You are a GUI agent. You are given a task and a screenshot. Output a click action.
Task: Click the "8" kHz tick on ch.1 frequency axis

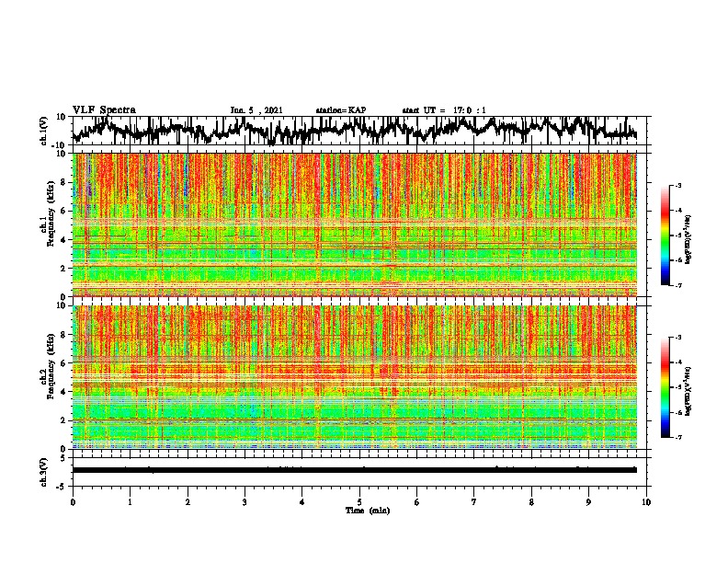click(65, 182)
